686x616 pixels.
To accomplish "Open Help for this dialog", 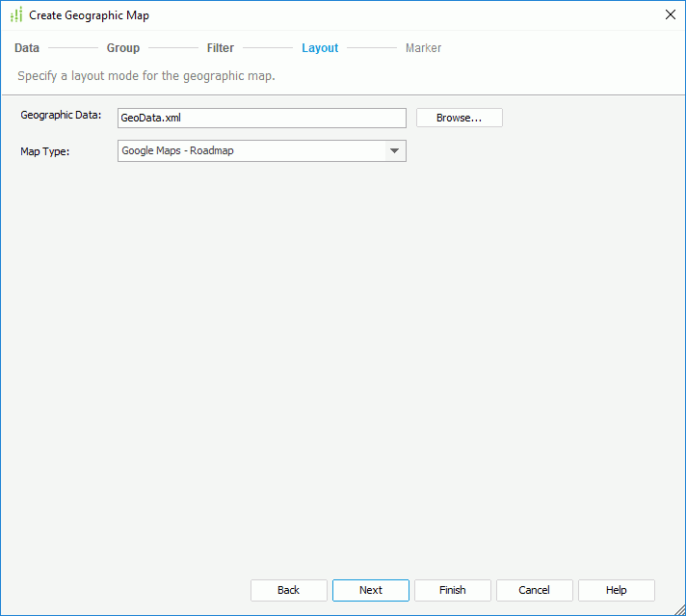I will [616, 590].
